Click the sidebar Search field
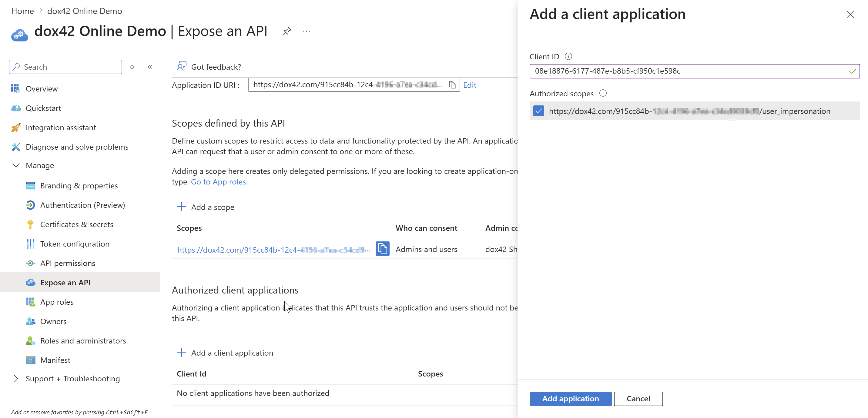The width and height of the screenshot is (868, 418). click(65, 67)
